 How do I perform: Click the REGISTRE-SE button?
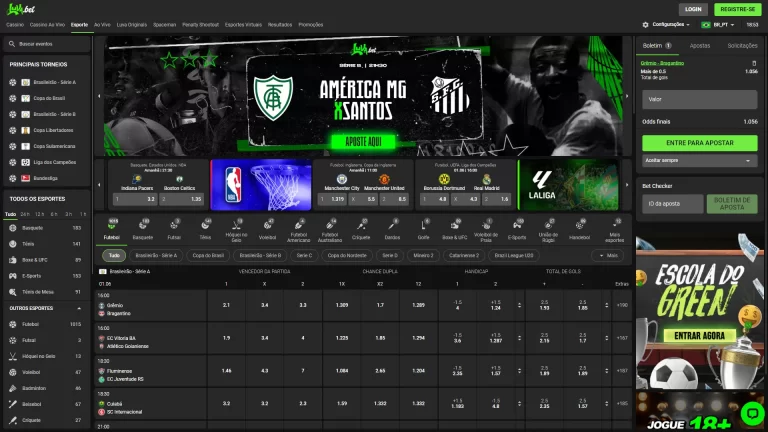[x=738, y=9]
